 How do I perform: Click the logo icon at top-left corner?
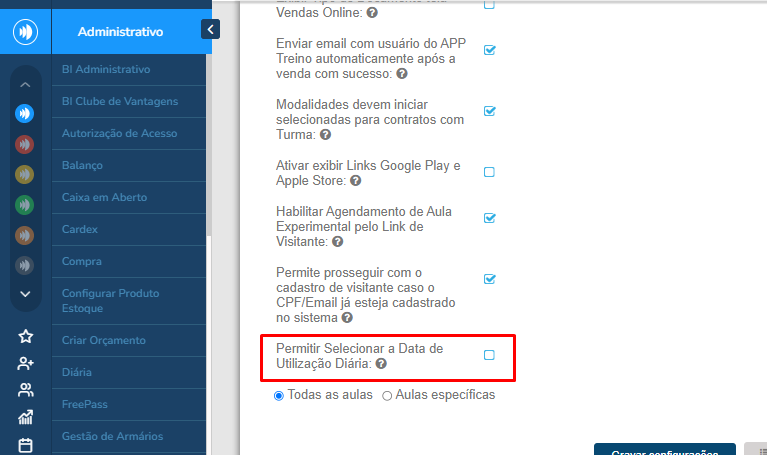coord(25,31)
